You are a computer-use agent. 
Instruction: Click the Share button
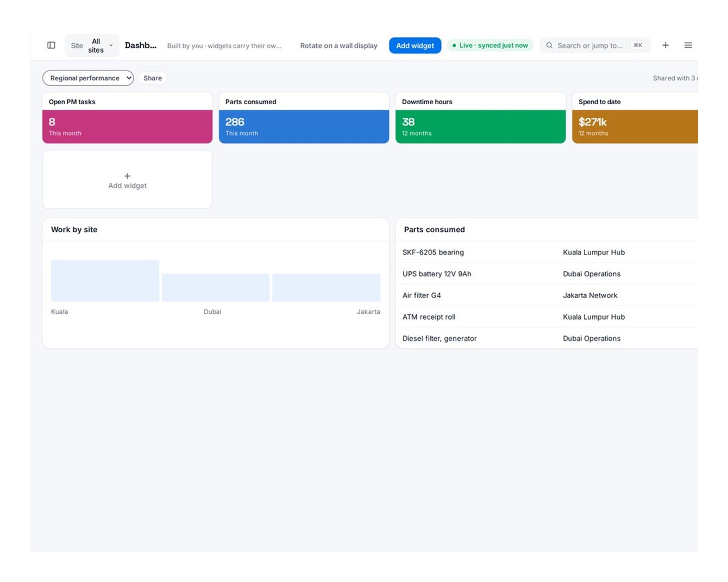[153, 78]
